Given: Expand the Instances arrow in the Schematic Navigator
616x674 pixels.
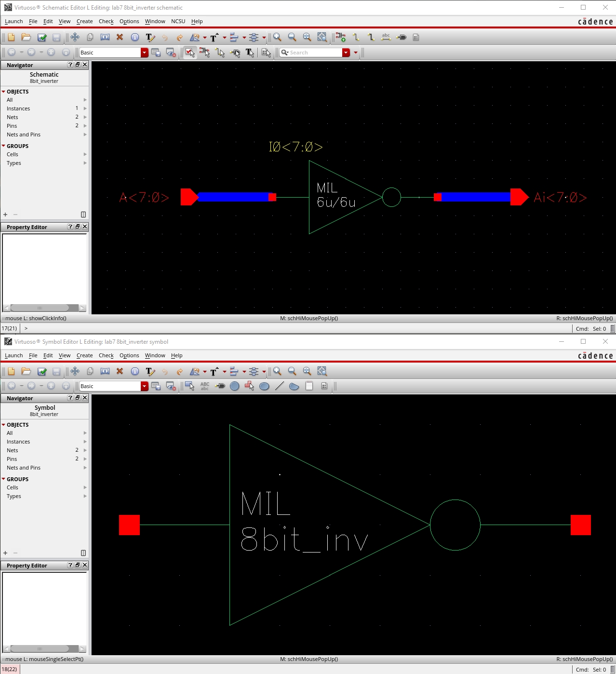Looking at the screenshot, I should click(85, 108).
